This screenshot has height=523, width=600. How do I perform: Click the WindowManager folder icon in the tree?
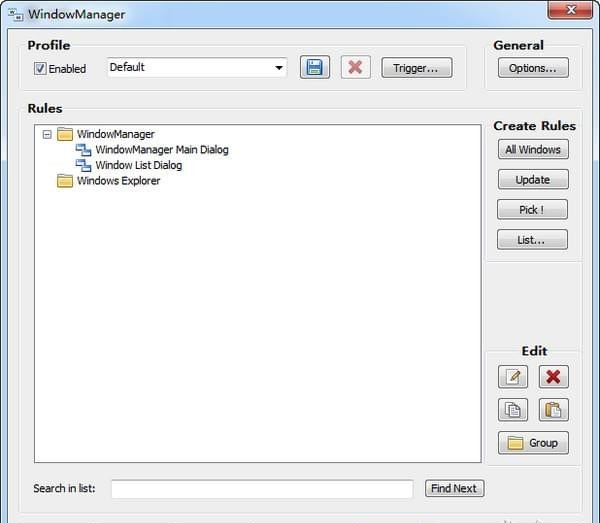(x=65, y=134)
